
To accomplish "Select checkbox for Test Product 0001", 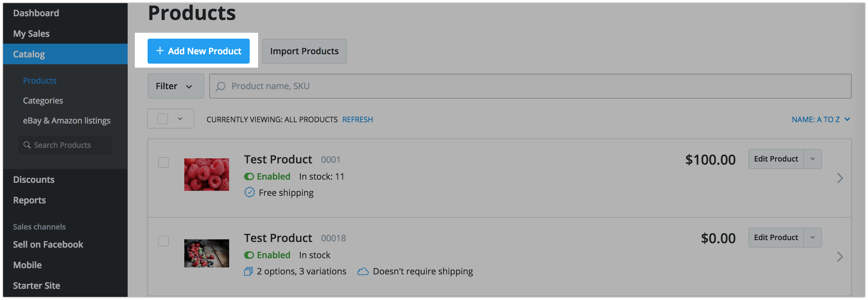I will (163, 162).
